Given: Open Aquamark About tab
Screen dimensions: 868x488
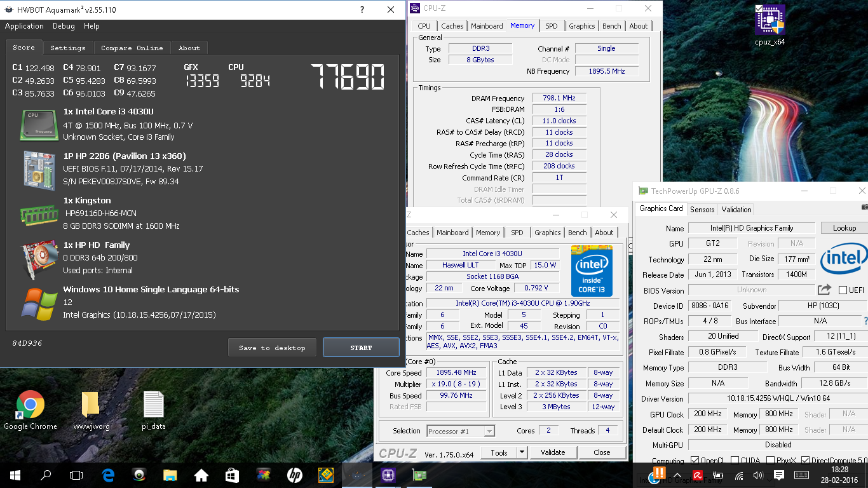Looking at the screenshot, I should pyautogui.click(x=189, y=48).
